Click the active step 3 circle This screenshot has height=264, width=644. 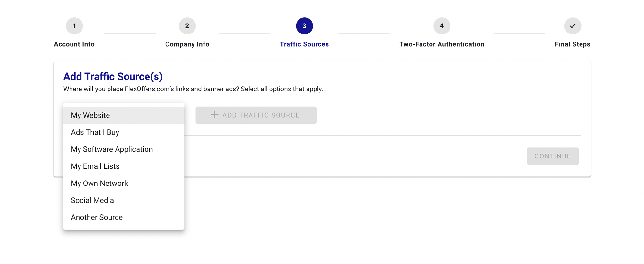(x=304, y=26)
